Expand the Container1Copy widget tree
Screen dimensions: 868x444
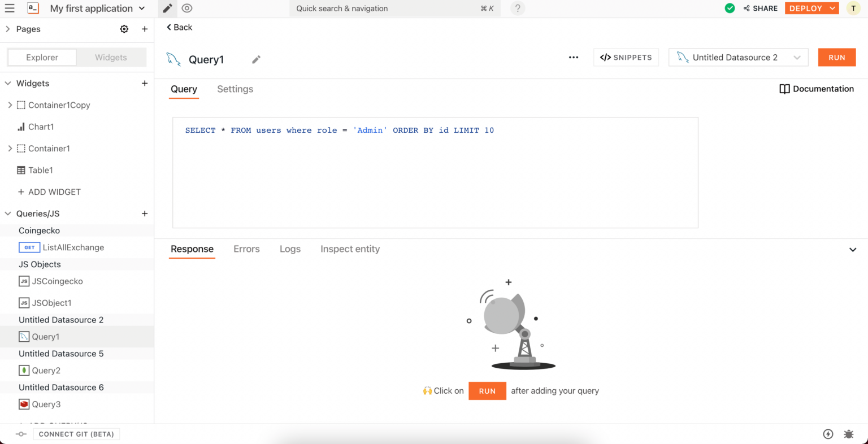click(x=10, y=105)
